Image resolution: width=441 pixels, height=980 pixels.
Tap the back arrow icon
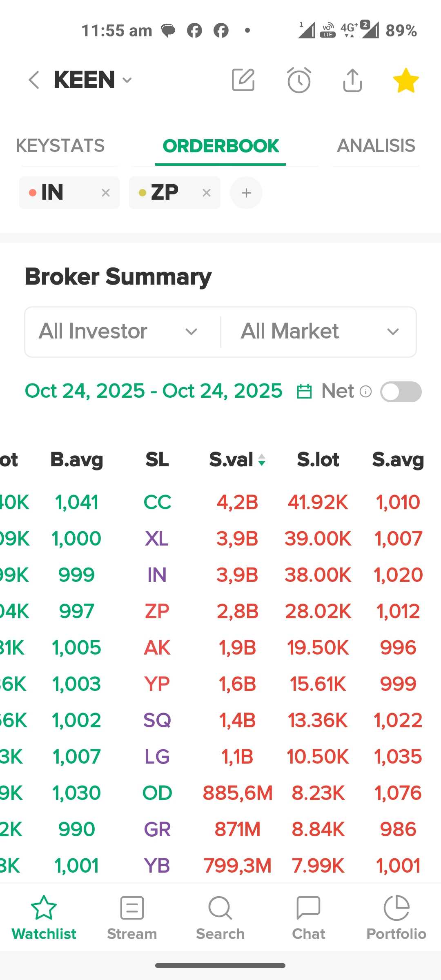pos(34,80)
